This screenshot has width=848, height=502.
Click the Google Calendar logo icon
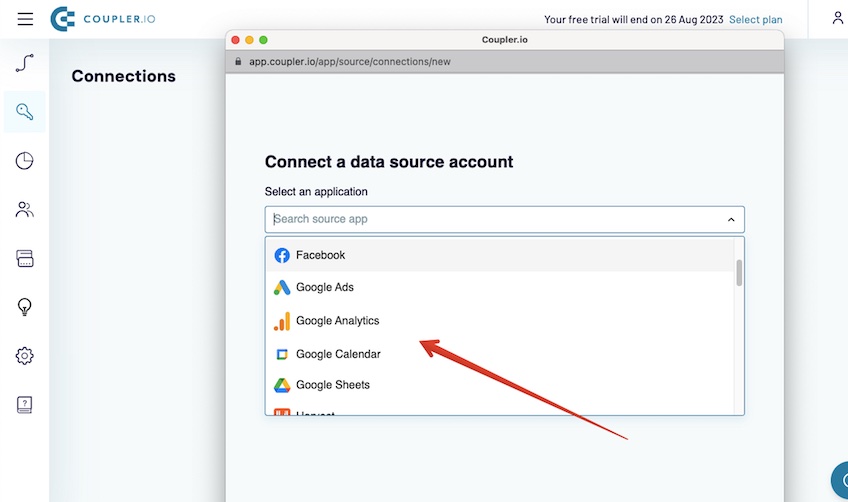[x=282, y=354]
